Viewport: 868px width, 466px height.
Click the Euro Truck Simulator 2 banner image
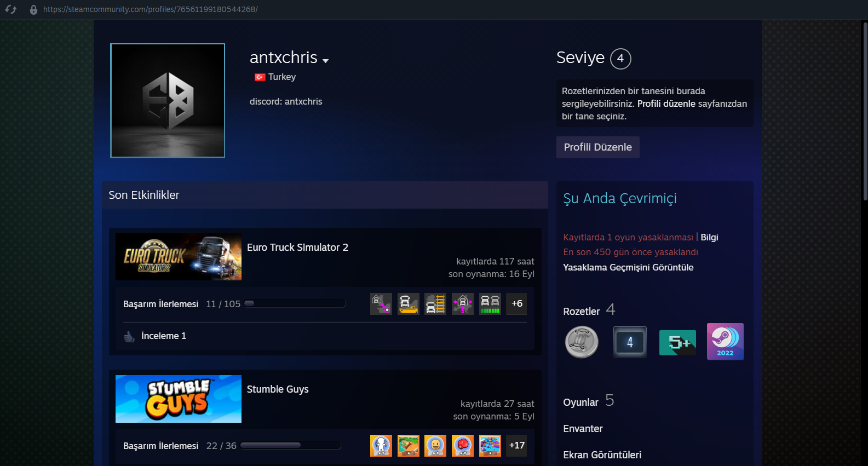point(179,257)
